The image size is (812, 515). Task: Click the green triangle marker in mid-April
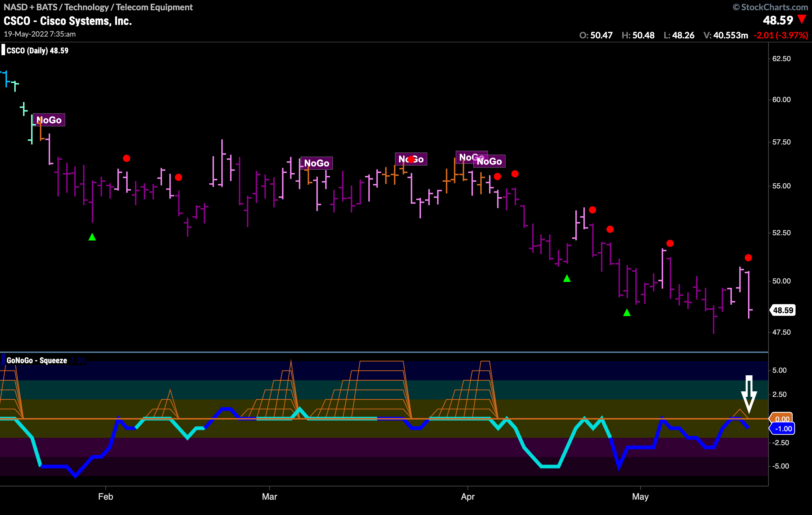[x=567, y=278]
